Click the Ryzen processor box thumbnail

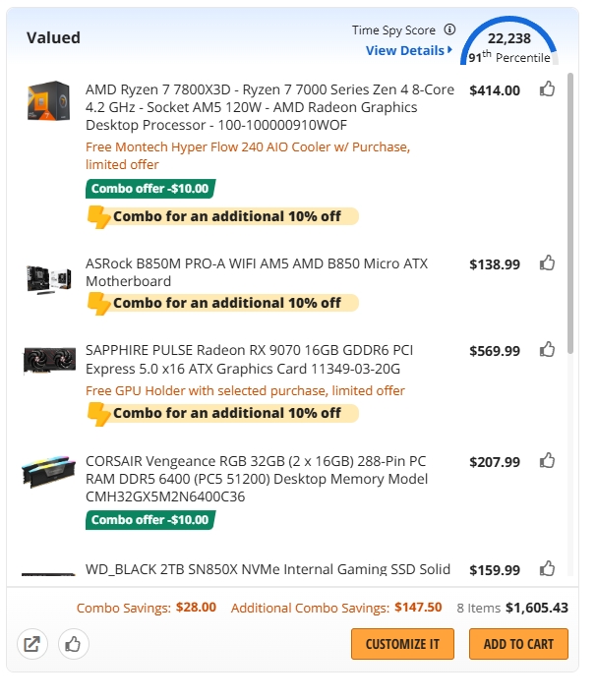click(x=49, y=100)
